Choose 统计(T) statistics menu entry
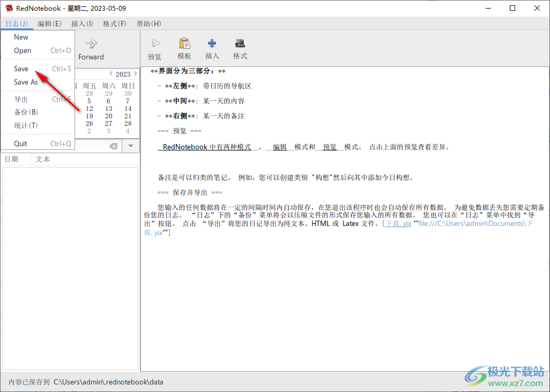Viewport: 550px width, 392px height. click(38, 125)
